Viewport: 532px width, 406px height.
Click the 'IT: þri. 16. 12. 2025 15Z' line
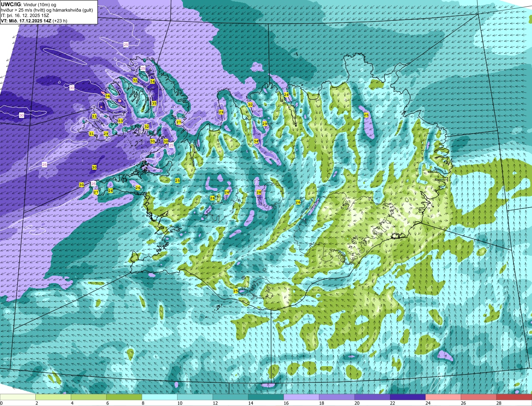point(25,15)
